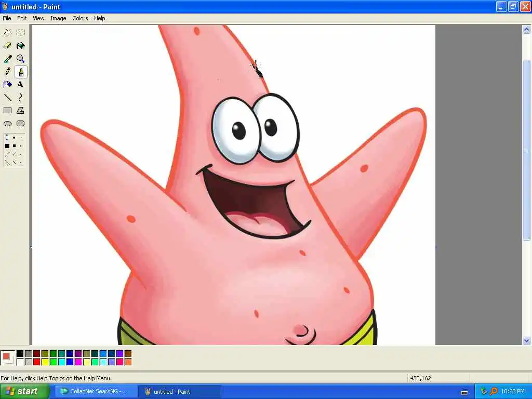Viewport: 532px width, 399px height.
Task: Pick the Ellipse tool
Action: (x=7, y=124)
